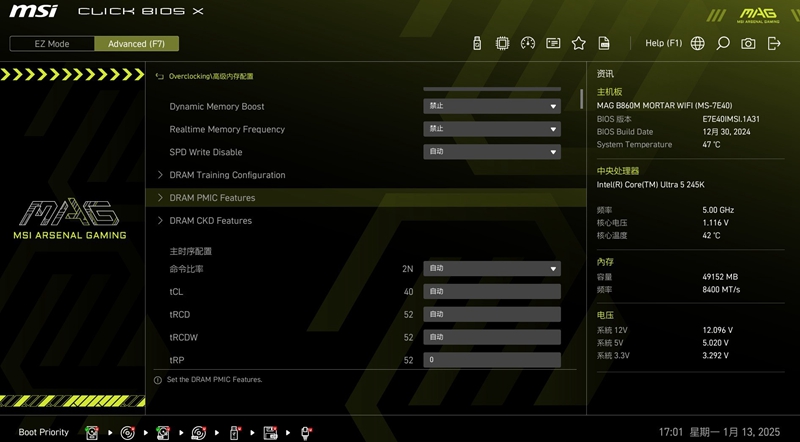Viewport: 800px width, 442px height.
Task: Select the Advanced (F7) tab
Action: point(136,44)
